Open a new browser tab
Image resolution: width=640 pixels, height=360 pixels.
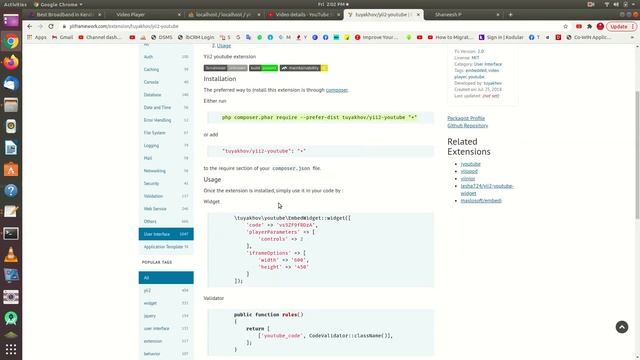point(510,14)
